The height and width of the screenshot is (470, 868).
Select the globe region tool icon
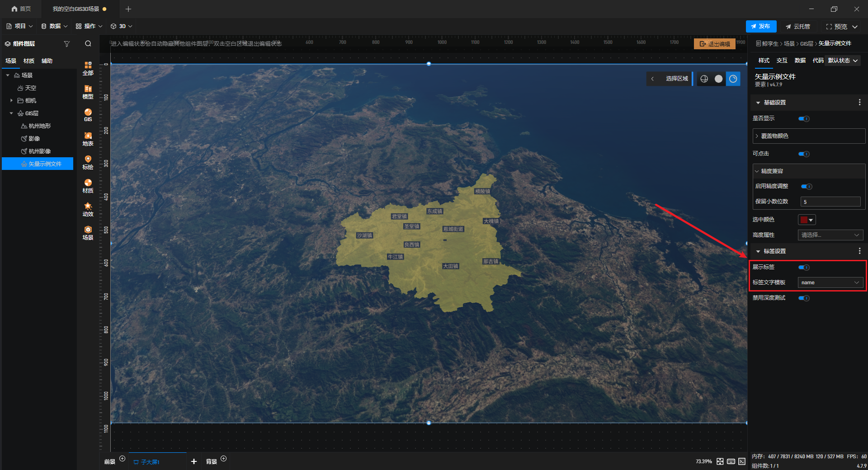click(x=704, y=79)
